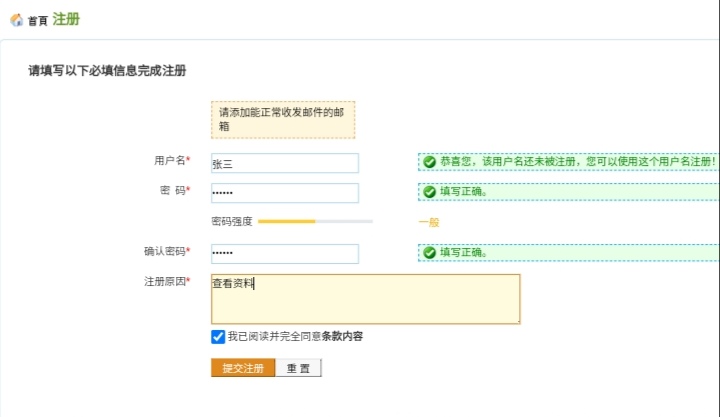Click the 注册原因 field label
This screenshot has width=720, height=417.
[x=164, y=282]
